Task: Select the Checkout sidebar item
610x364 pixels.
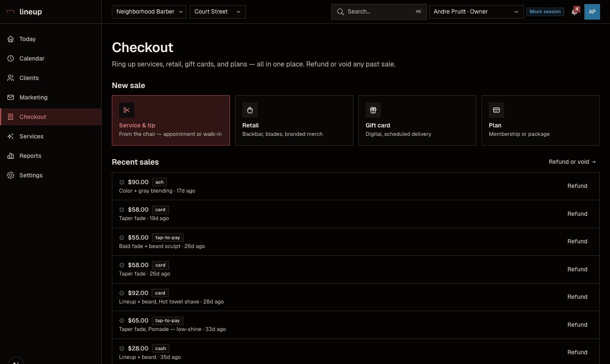Action: pos(51,117)
